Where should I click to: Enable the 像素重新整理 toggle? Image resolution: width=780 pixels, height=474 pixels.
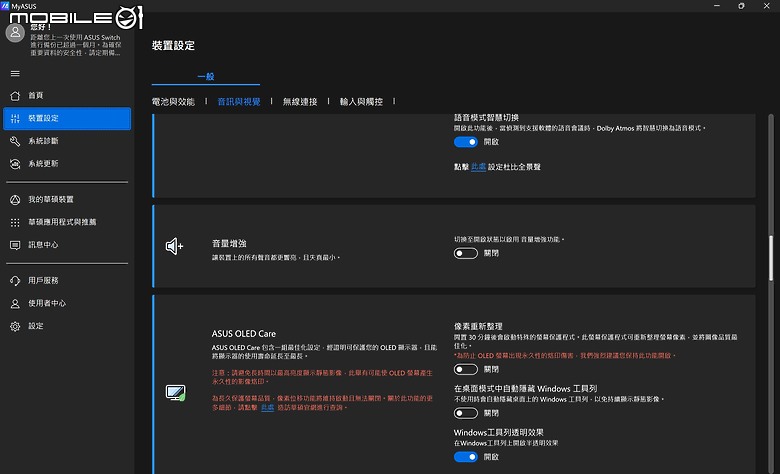coord(466,370)
